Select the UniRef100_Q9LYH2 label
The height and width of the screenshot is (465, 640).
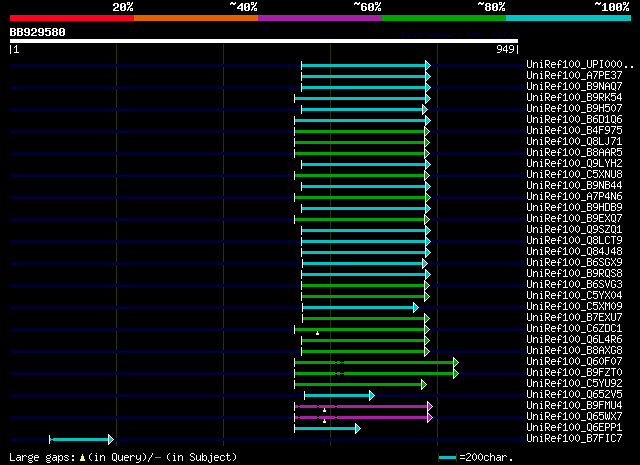(x=574, y=164)
